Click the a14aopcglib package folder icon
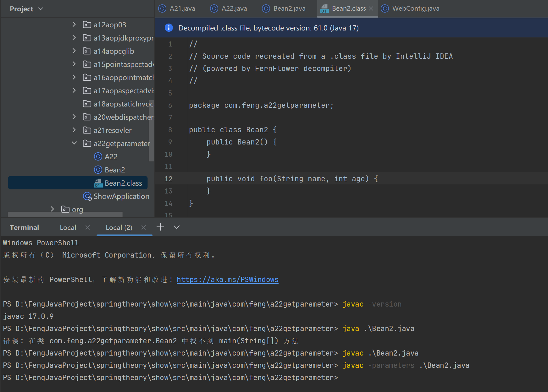Image resolution: width=548 pixels, height=392 pixels. coord(87,51)
